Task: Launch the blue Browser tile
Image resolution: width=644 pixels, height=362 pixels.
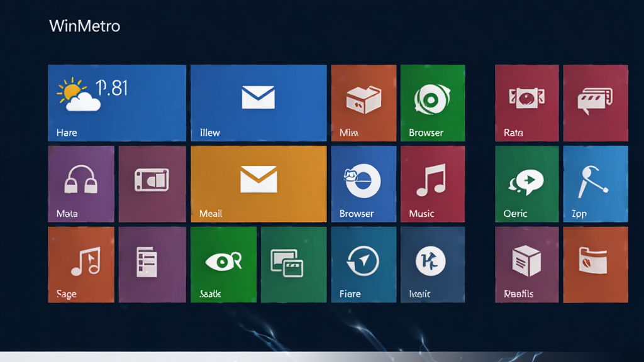Action: coord(364,184)
